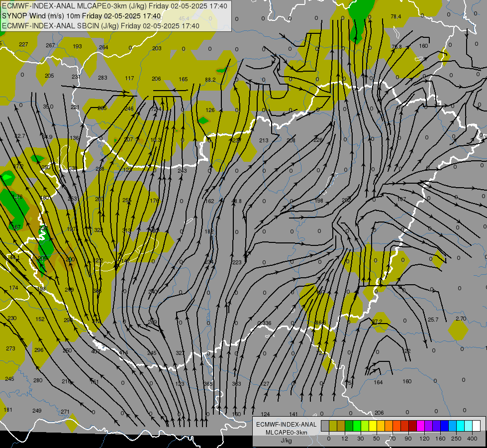Click the map value '283'

[x=102, y=78]
